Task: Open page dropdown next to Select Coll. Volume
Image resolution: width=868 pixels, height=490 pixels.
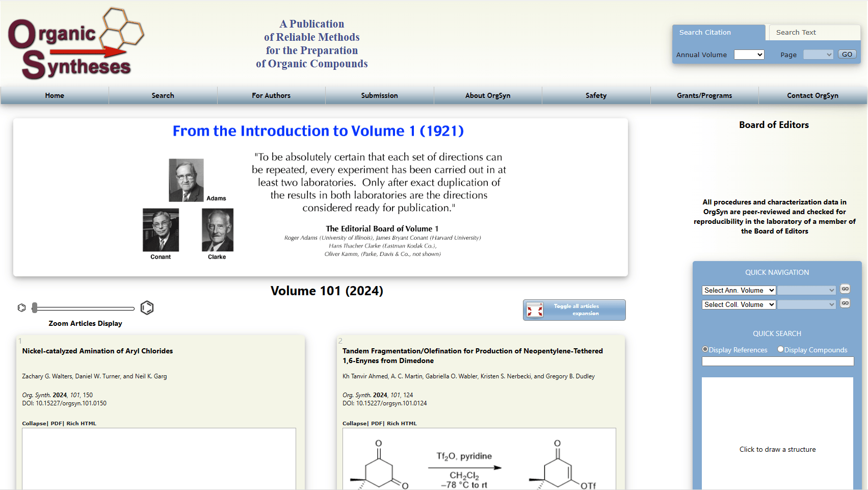Action: click(x=807, y=304)
